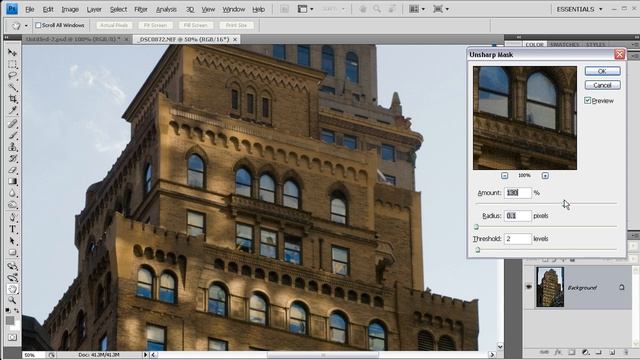Select the 3D Orbit tool
This screenshot has height=360, width=640.
pyautogui.click(x=12, y=278)
